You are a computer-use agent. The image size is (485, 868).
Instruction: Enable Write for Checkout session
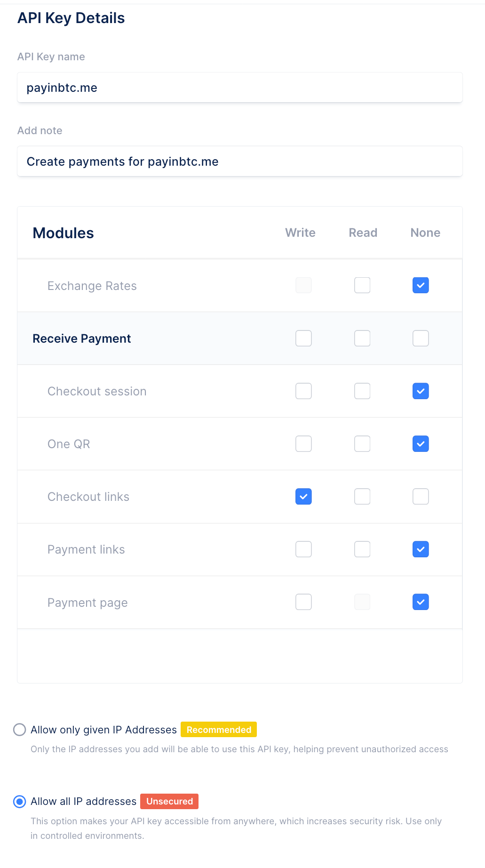pos(303,391)
